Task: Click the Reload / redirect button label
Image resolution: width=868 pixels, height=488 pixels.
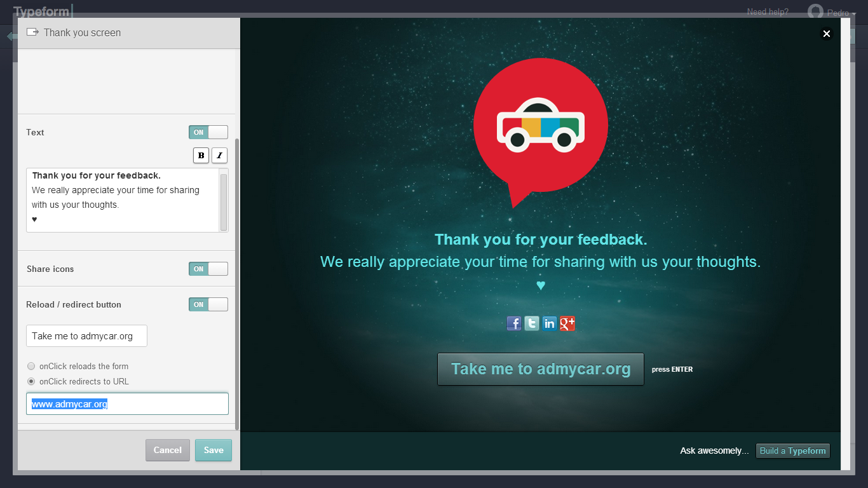Action: [x=74, y=304]
